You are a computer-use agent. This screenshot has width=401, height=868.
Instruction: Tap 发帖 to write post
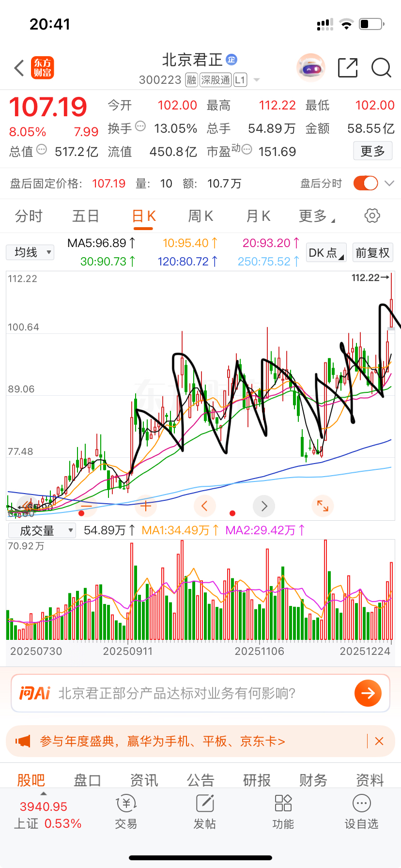(204, 812)
